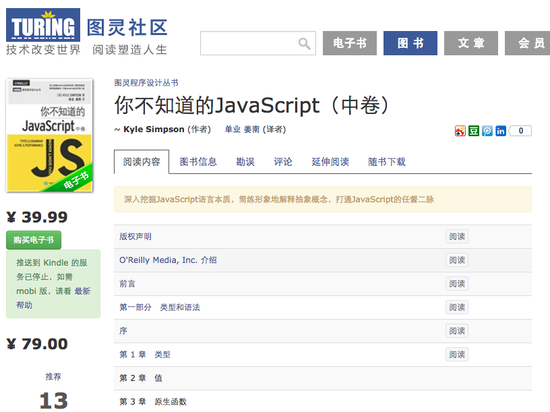Click the search magnifier icon
Viewport: 550px width, 412px height.
click(304, 43)
